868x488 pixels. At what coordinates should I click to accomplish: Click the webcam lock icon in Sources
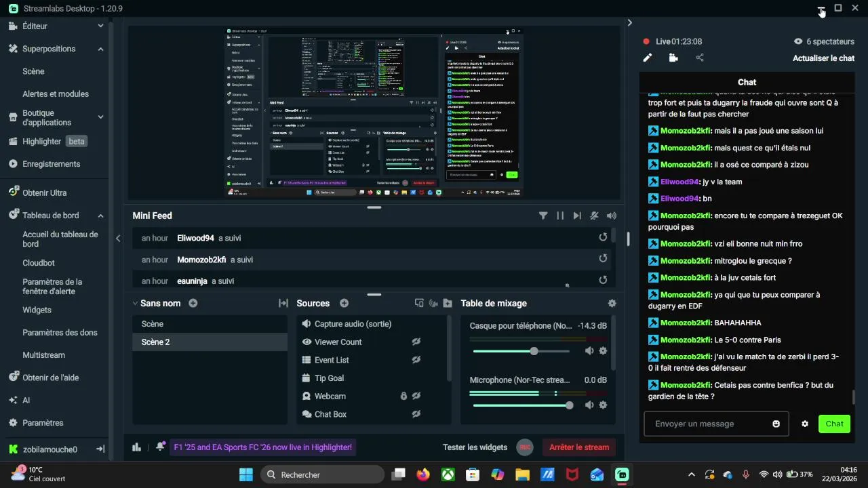point(403,396)
